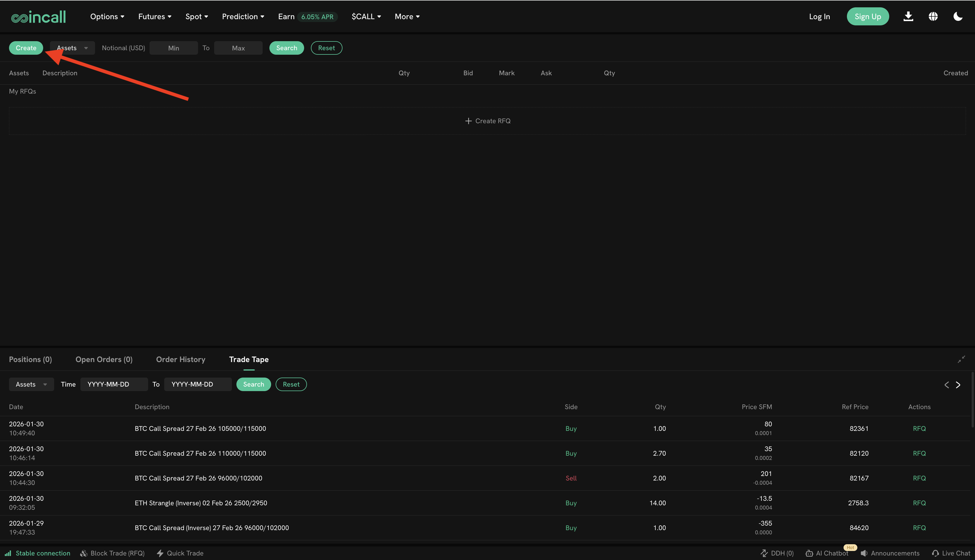The height and width of the screenshot is (560, 975).
Task: Open RFQ link for 105000/115000 spread
Action: 919,429
